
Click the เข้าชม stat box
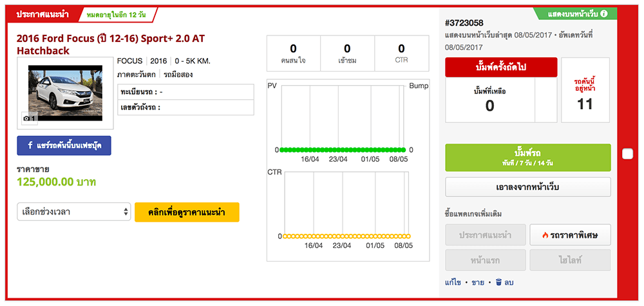pyautogui.click(x=347, y=53)
